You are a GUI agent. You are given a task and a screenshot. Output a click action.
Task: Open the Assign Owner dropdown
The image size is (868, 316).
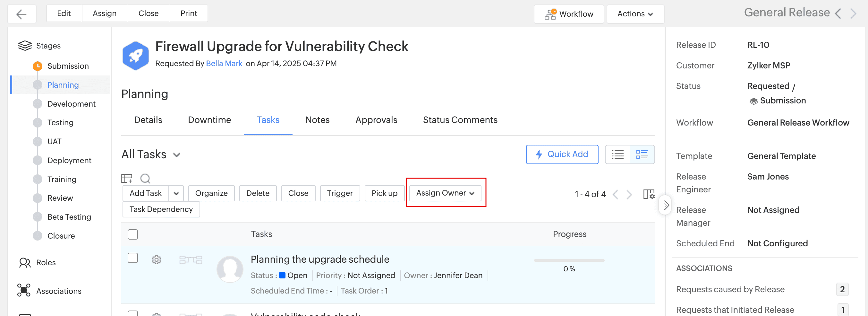click(x=445, y=193)
